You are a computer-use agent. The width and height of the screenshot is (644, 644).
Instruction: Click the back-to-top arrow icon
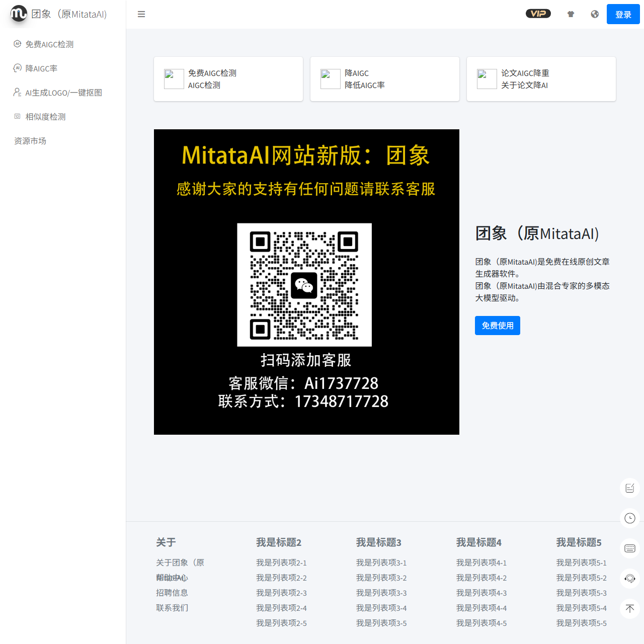[x=629, y=609]
